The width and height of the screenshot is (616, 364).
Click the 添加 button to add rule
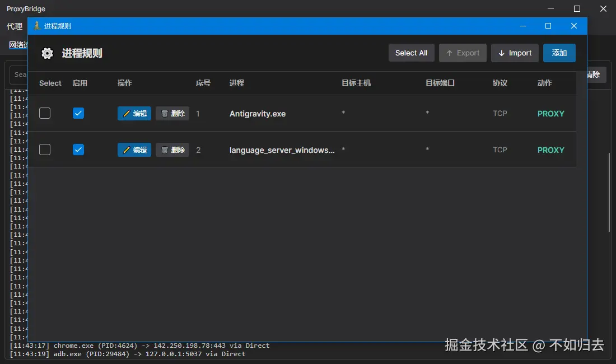point(559,53)
